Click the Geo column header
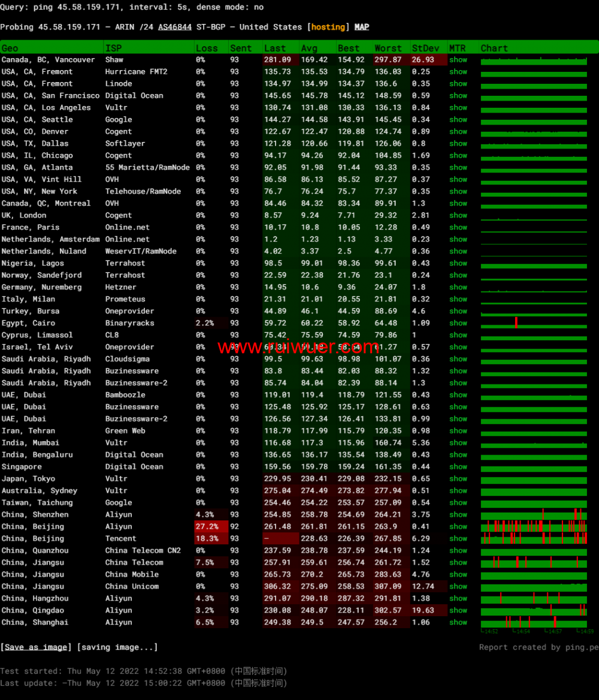Image resolution: width=599 pixels, height=700 pixels. [10, 48]
